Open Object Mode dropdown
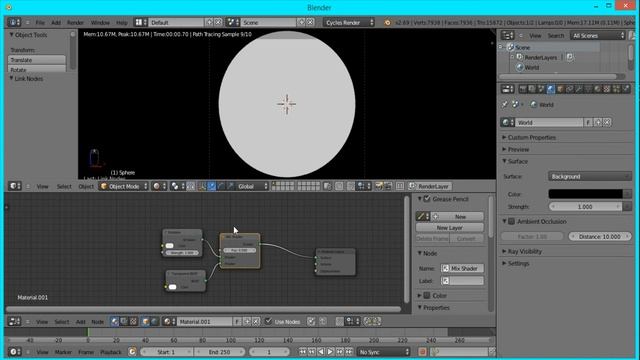Screen dimensions: 640x360 point(124,187)
